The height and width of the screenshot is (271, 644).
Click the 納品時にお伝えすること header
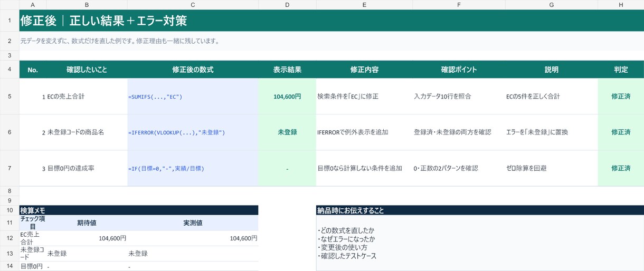480,210
